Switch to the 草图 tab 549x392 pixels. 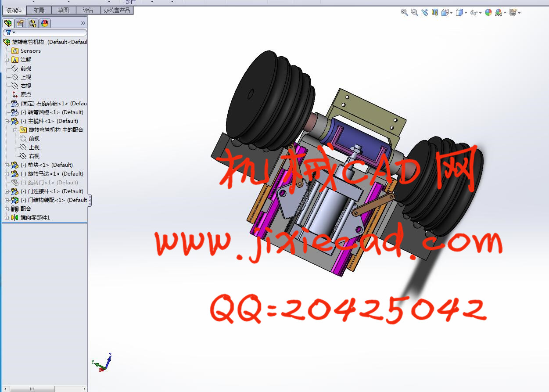pos(63,10)
